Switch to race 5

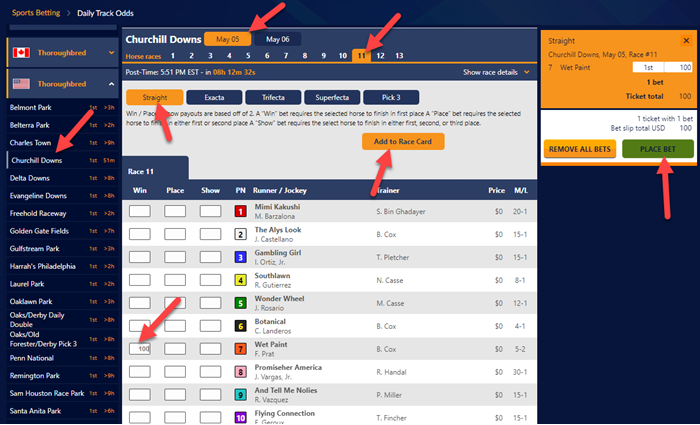[x=248, y=56]
